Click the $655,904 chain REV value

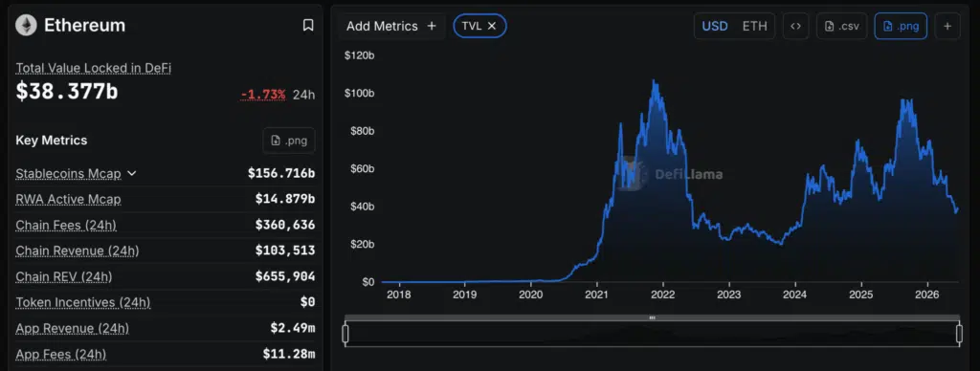pos(285,276)
